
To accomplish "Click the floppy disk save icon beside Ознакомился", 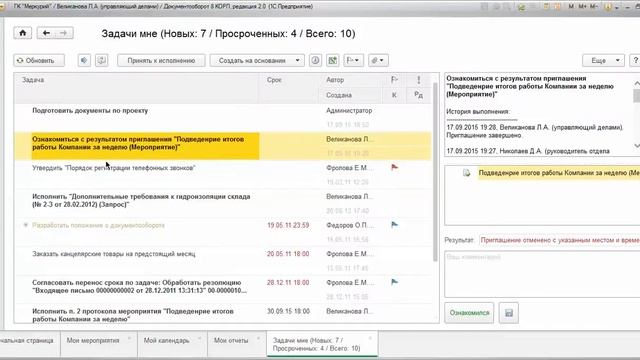I will point(509,313).
